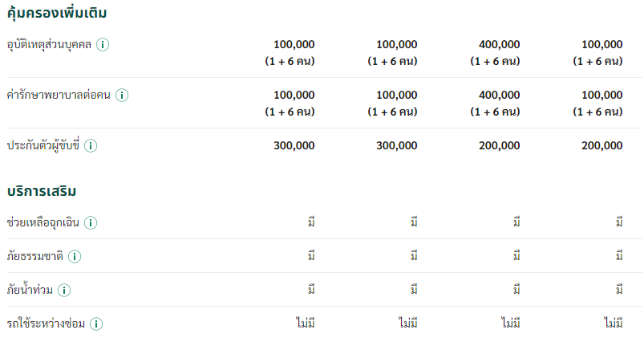Image resolution: width=644 pixels, height=342 pixels.
Task: Show info tooltip for ประกันตัวผู้ขับขี่
Action: [91, 145]
